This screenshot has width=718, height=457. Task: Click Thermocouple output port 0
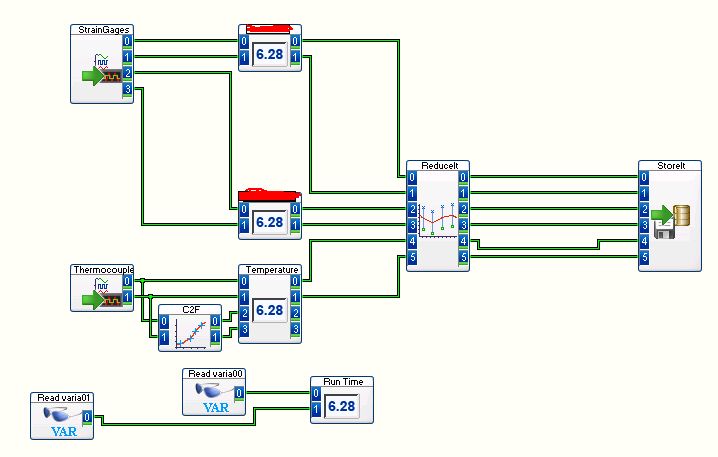pyautogui.click(x=127, y=281)
